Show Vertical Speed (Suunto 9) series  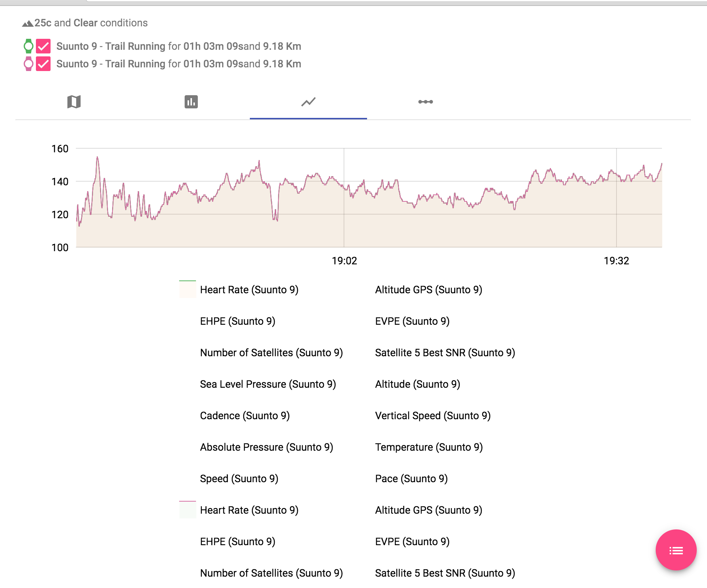(433, 416)
